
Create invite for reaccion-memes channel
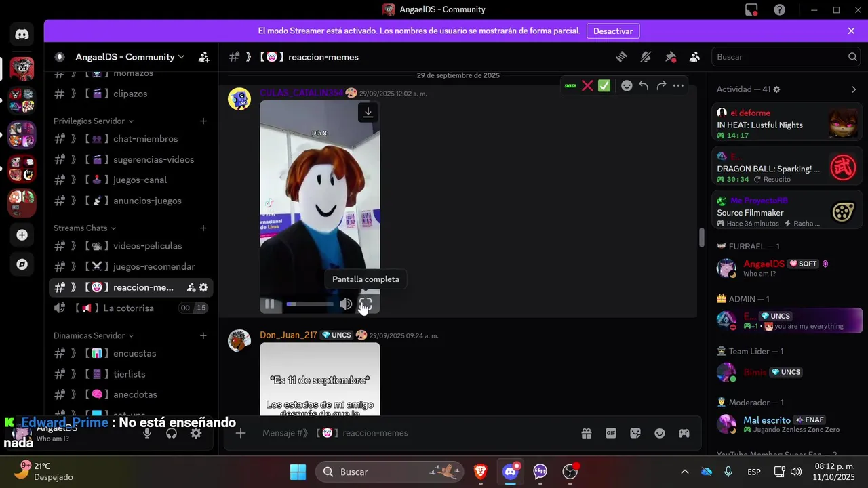[x=191, y=287]
